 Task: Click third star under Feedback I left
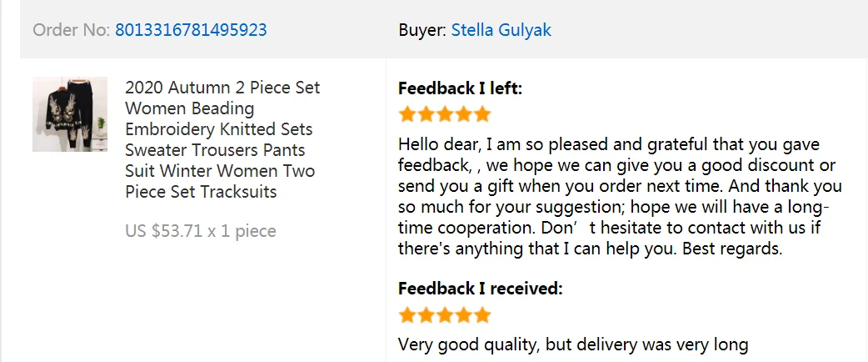point(445,114)
